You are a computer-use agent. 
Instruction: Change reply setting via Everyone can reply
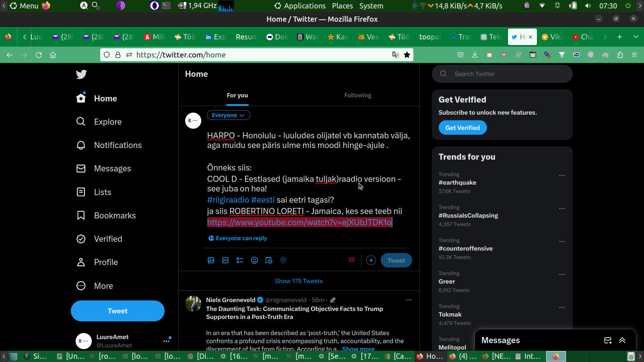click(237, 238)
